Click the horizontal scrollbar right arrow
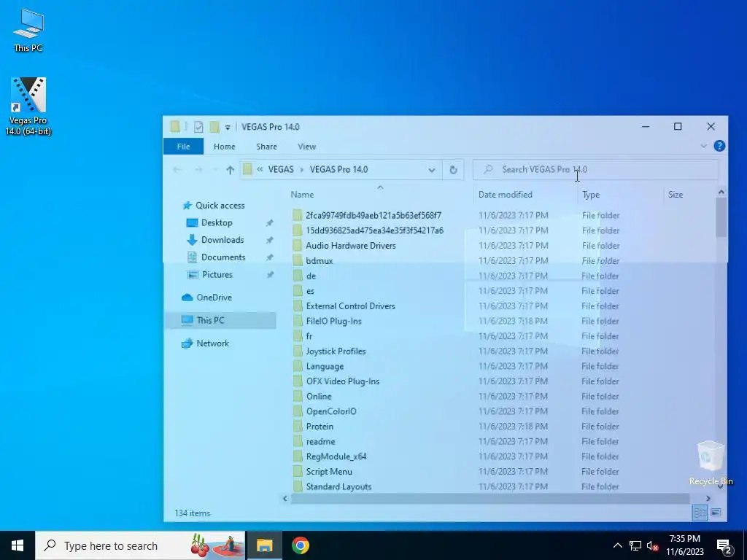747x560 pixels. [708, 499]
